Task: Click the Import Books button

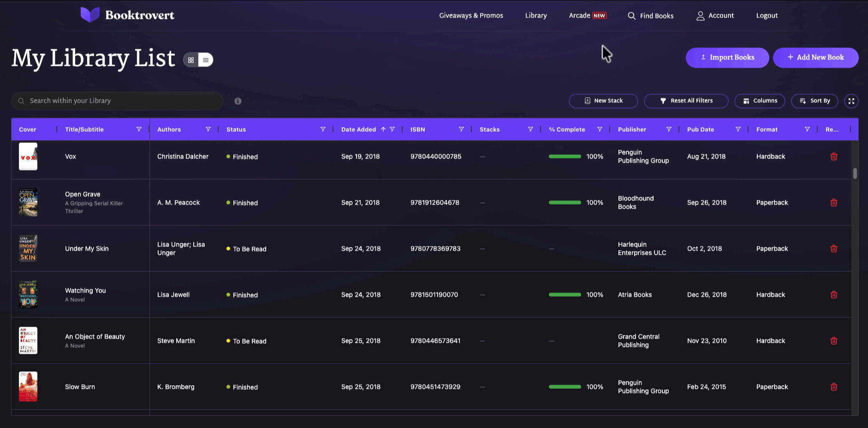Action: click(x=727, y=58)
